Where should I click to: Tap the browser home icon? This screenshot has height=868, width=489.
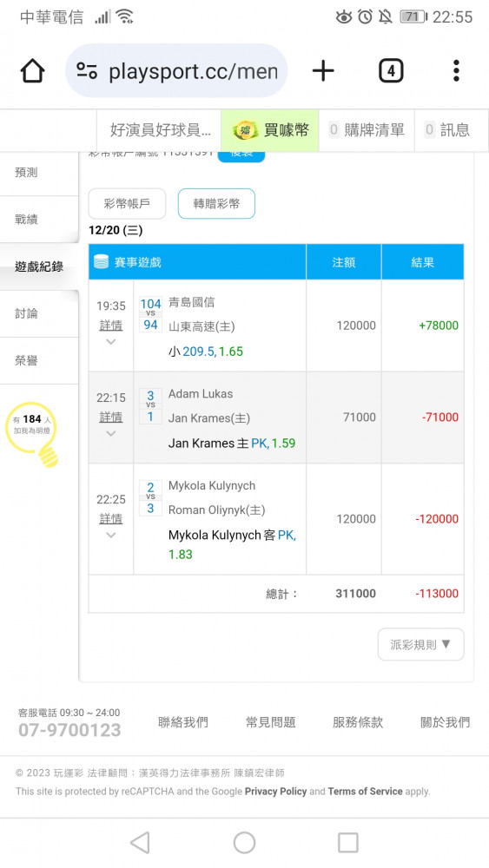[x=32, y=71]
